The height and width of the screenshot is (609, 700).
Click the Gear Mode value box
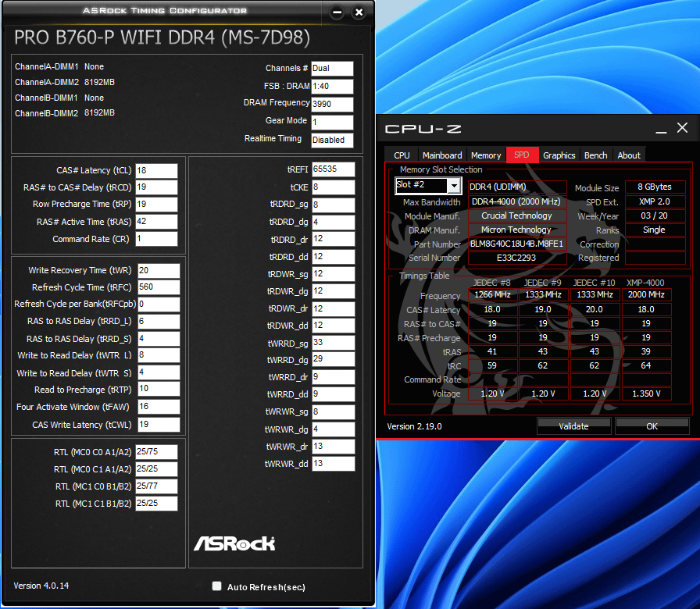click(332, 122)
